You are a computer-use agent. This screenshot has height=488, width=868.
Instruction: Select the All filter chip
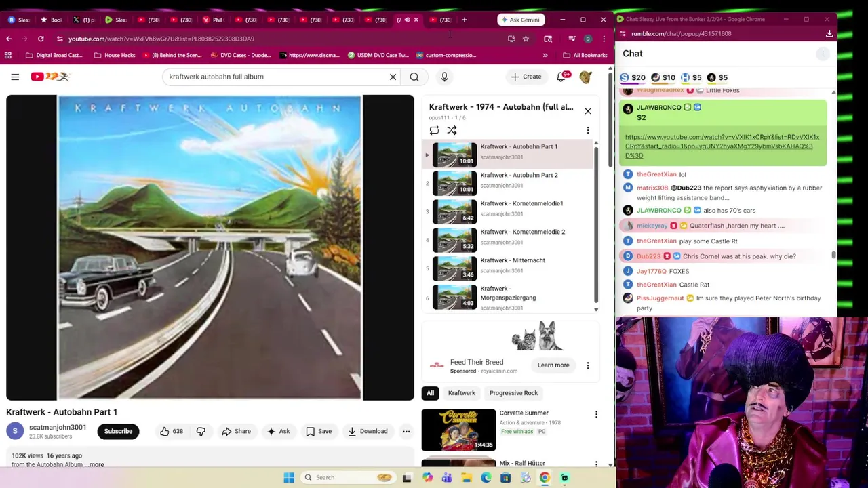click(430, 393)
